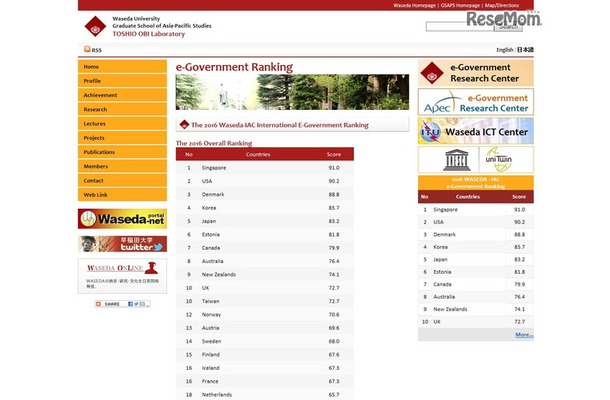The image size is (610, 400).
Task: Click the Countries header in main table
Action: [258, 154]
